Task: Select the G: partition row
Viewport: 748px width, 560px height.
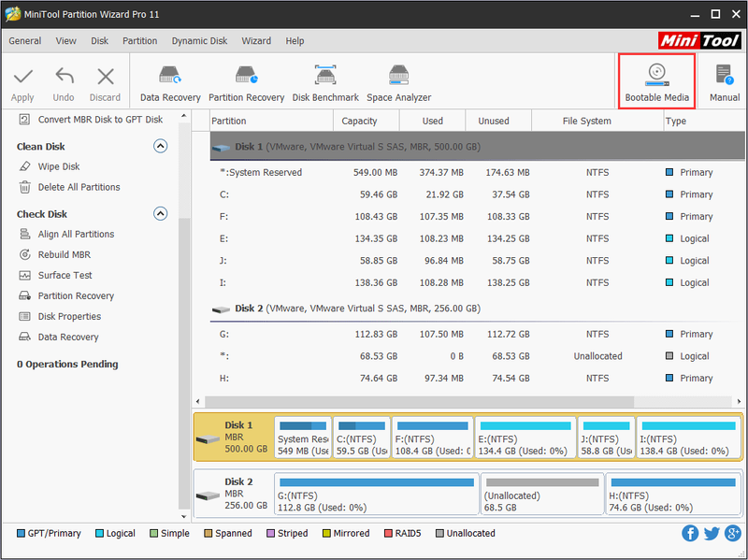Action: pyautogui.click(x=477, y=334)
